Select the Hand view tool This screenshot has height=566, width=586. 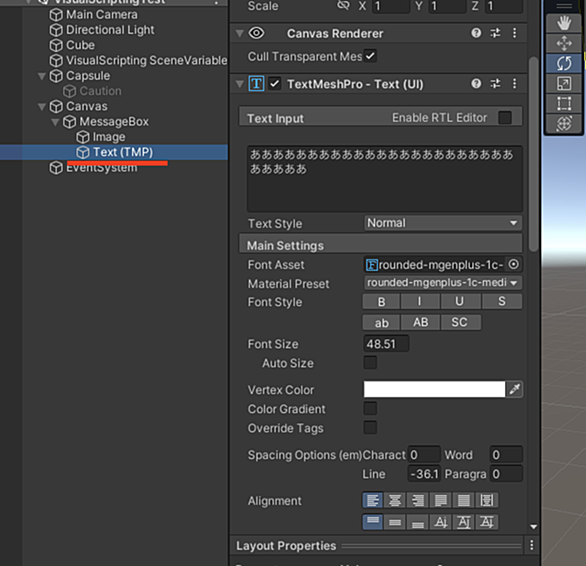[x=564, y=23]
